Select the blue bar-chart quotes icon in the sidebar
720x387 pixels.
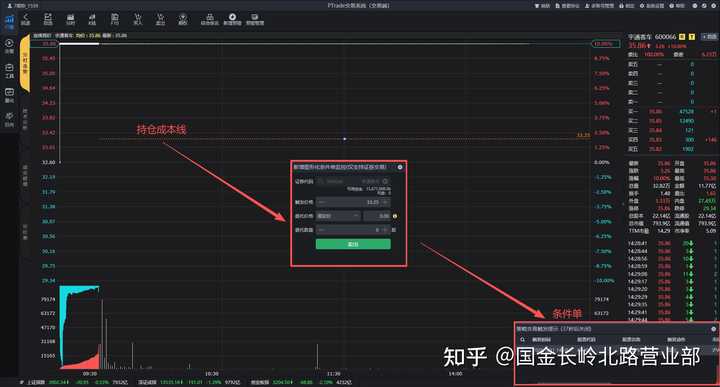click(9, 20)
